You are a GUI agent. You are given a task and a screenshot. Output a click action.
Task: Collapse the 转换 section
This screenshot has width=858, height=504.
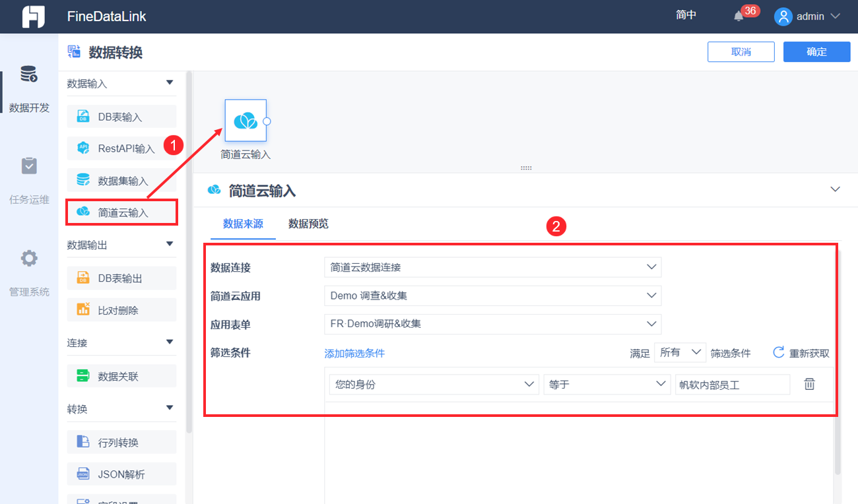(x=170, y=408)
